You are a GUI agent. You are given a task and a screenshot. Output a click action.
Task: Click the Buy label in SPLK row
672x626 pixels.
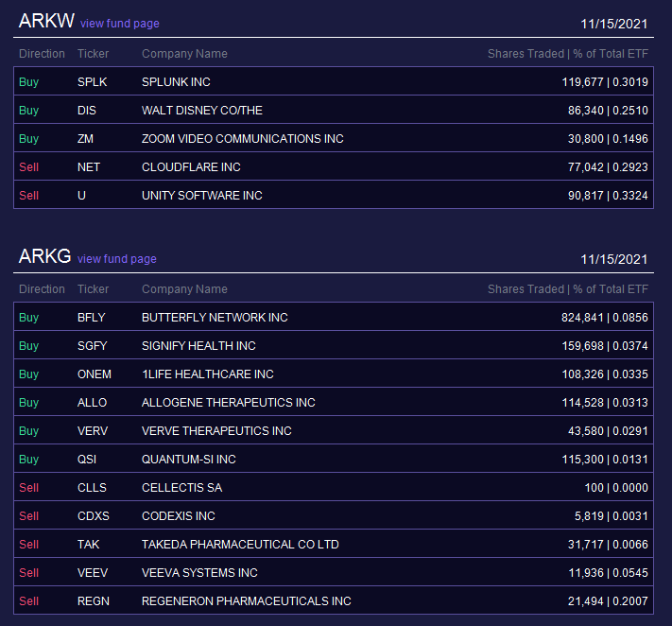[28, 82]
